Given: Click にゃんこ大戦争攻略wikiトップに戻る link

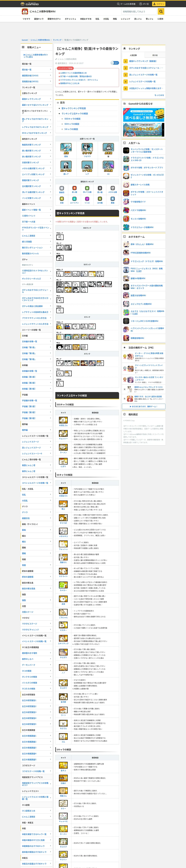Looking at the screenshot, I should pyautogui.click(x=36, y=56).
